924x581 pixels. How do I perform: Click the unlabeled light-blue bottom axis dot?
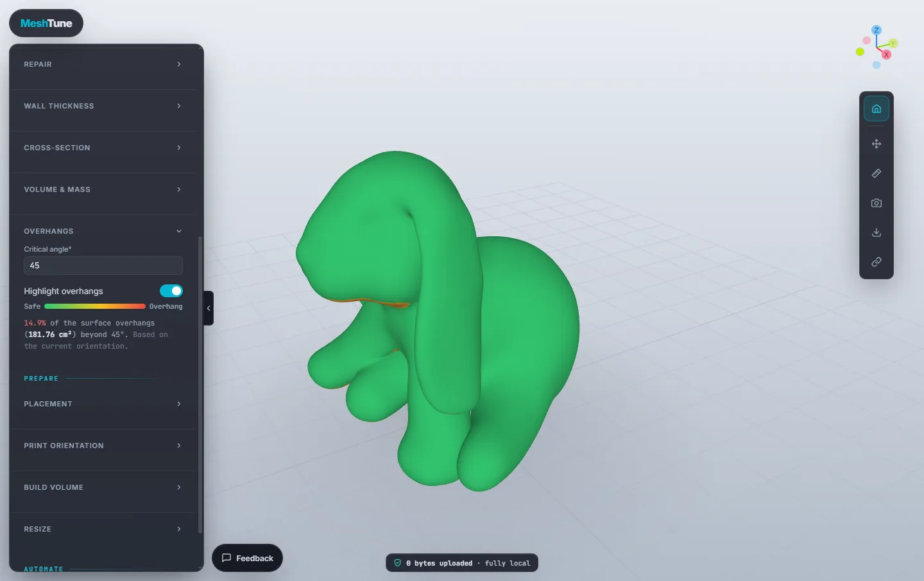(877, 65)
